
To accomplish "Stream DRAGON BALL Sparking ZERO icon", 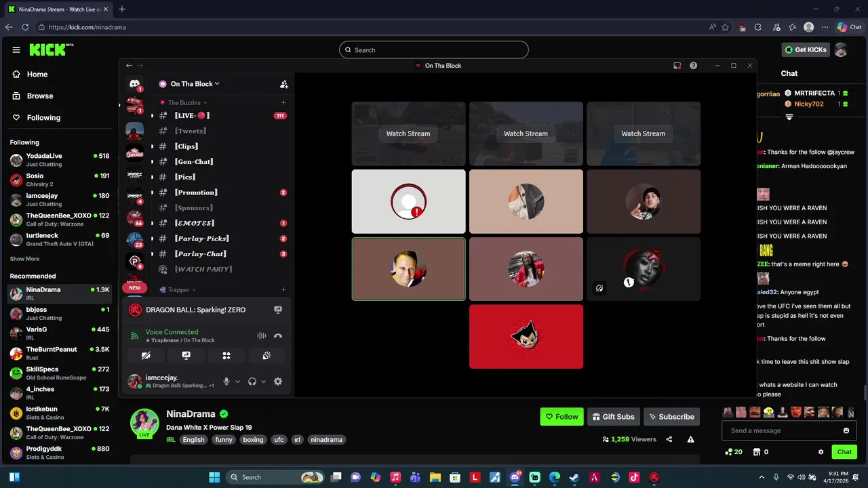I will tap(278, 310).
